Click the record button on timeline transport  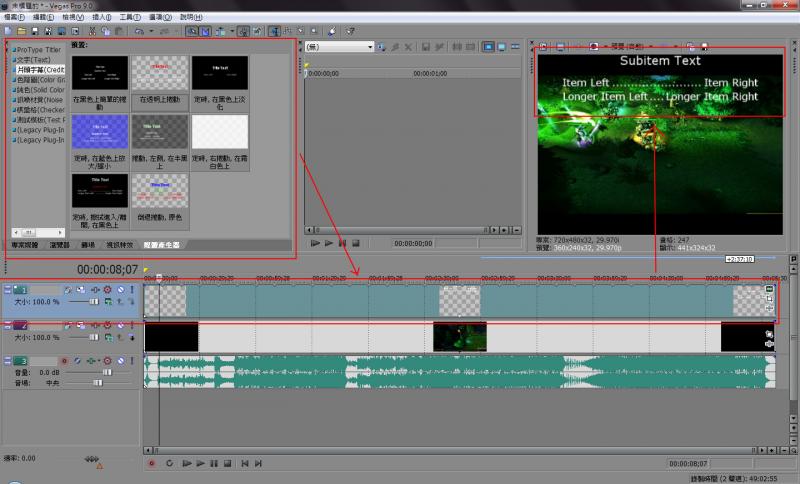click(x=152, y=463)
